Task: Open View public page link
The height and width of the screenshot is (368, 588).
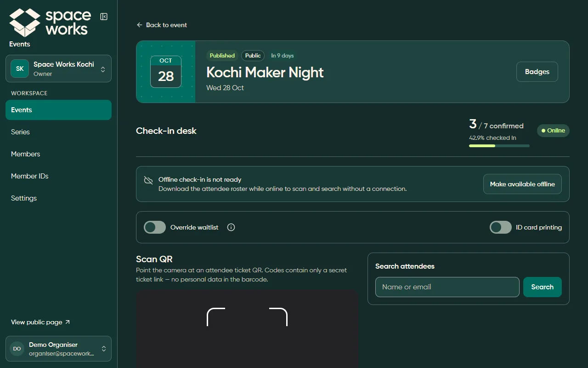Action: coord(40,322)
